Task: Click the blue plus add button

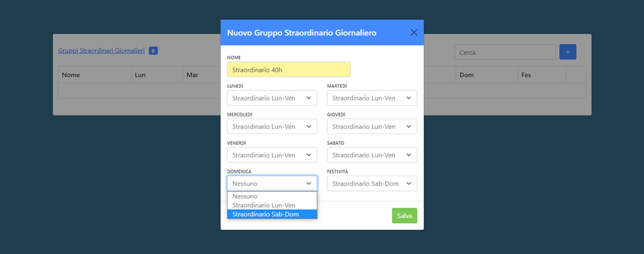Action: 568,52
